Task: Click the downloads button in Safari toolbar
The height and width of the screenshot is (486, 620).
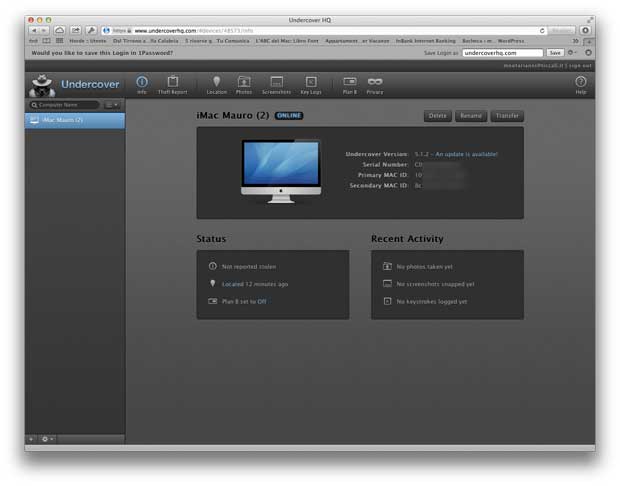Action: pyautogui.click(x=585, y=30)
